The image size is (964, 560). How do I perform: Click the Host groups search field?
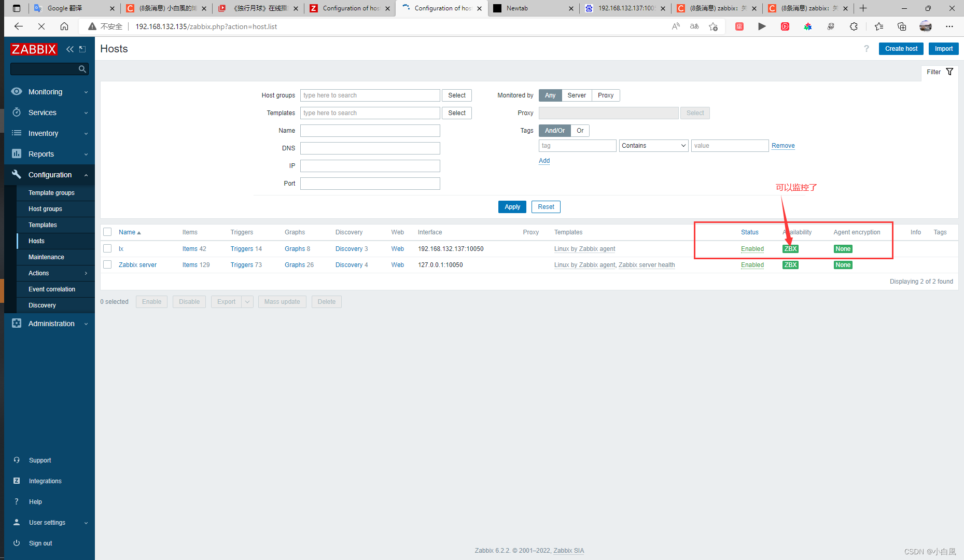[370, 95]
